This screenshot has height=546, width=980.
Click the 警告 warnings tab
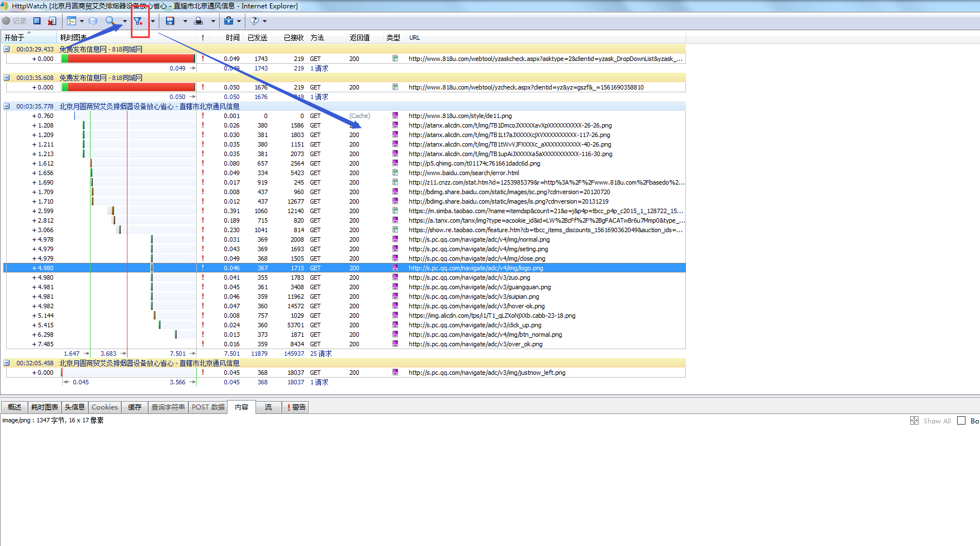coord(296,407)
